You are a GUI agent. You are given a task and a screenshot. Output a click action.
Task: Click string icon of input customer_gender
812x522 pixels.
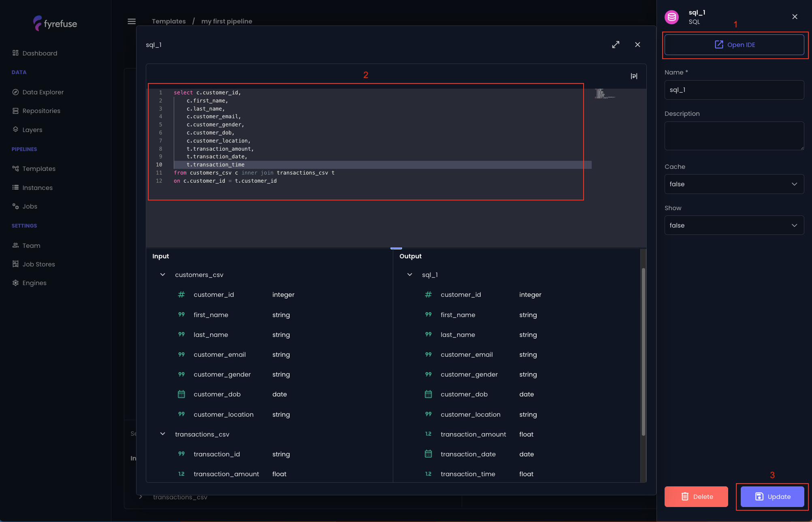click(x=181, y=374)
